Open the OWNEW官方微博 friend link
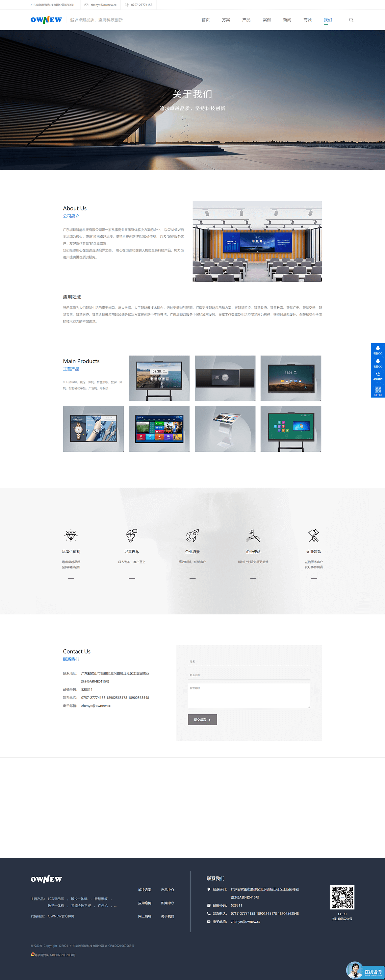 tap(61, 916)
